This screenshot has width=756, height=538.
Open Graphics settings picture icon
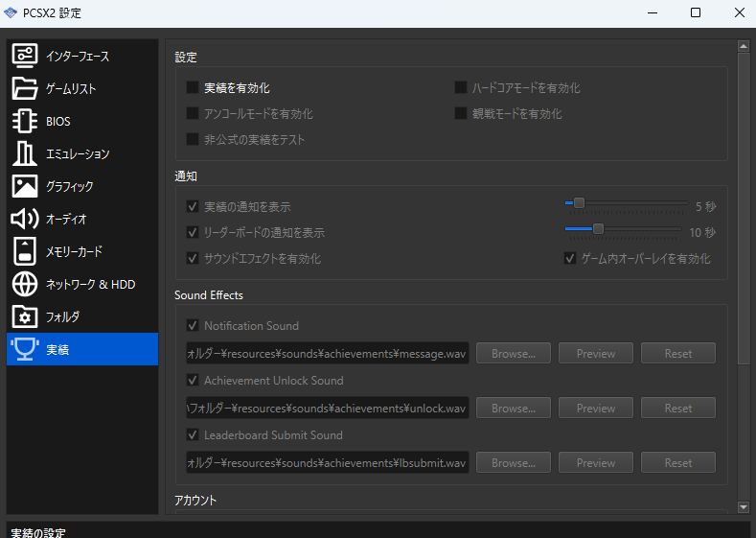[25, 186]
